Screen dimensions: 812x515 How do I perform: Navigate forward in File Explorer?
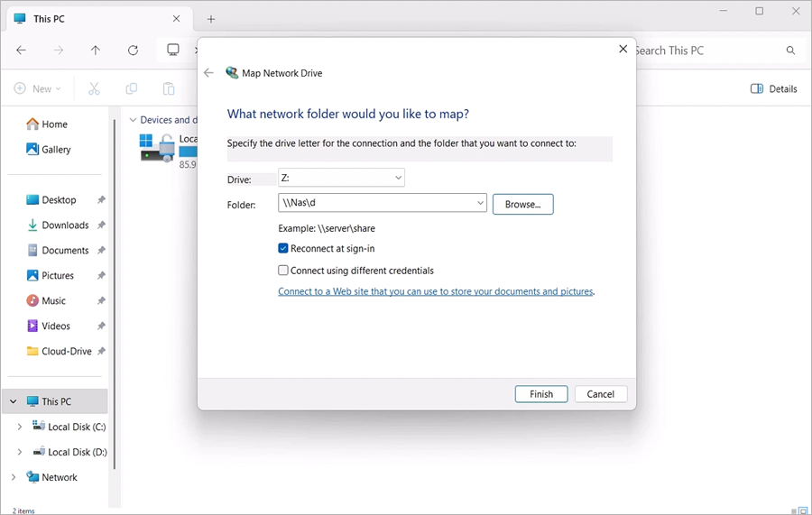coord(59,51)
